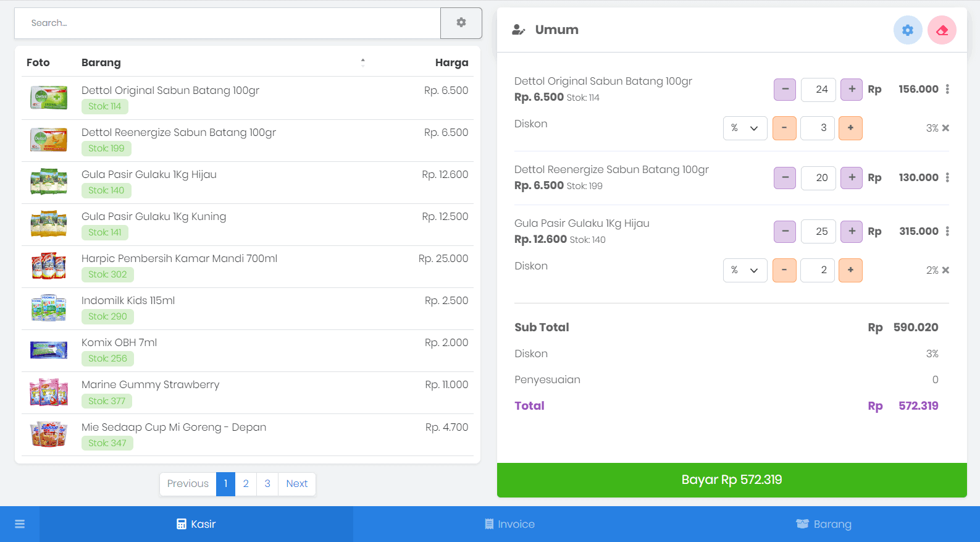Viewport: 980px width, 542px height.
Task: Select Dettol Original Sabun Batang product photo
Action: (49, 98)
